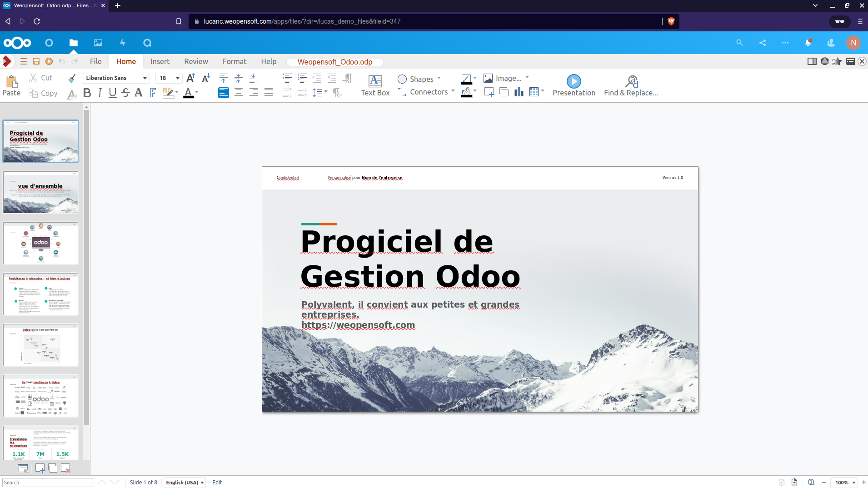
Task: Switch to Insert tab
Action: coord(160,61)
